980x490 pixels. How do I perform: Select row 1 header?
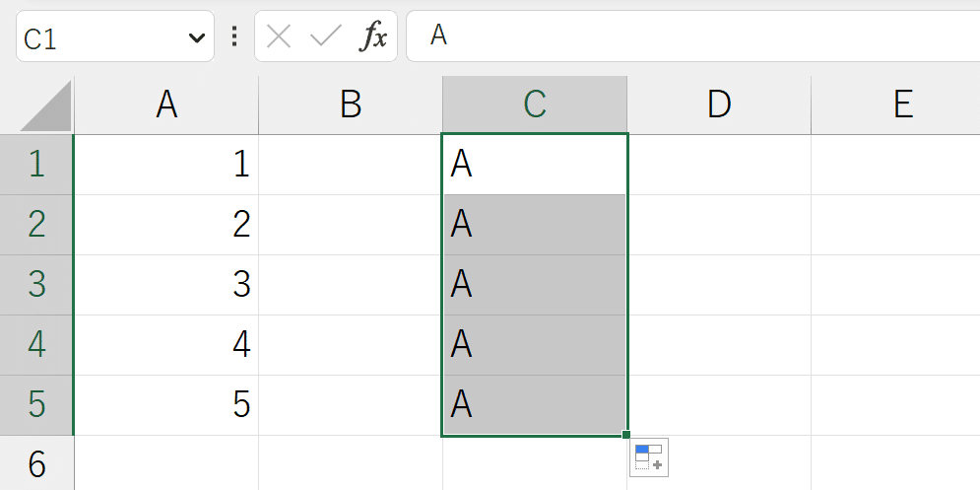[36, 165]
